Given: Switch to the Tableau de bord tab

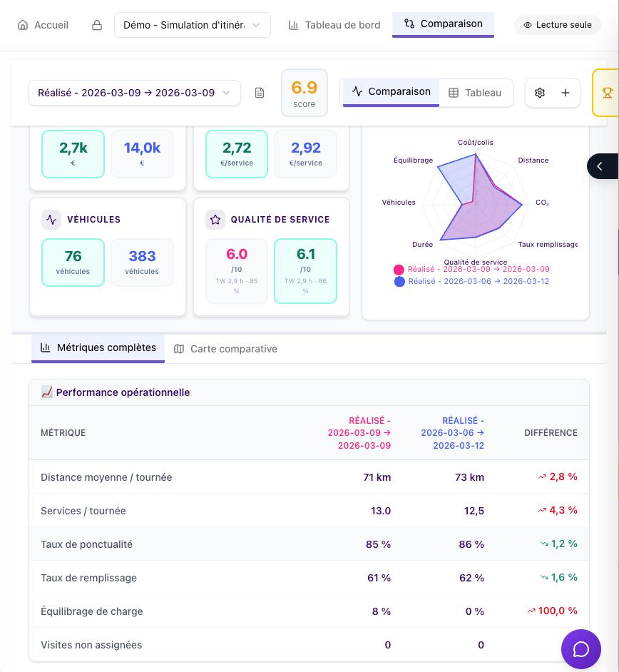Looking at the screenshot, I should tap(334, 25).
